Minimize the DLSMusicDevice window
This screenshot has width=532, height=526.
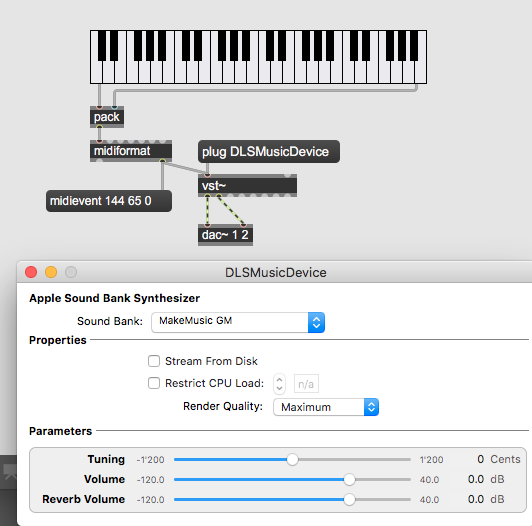coord(51,272)
